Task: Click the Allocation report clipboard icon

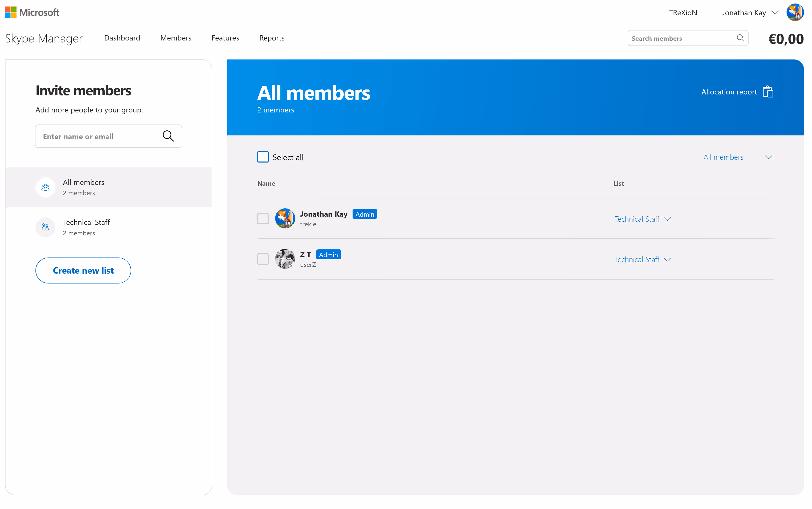Action: coord(768,92)
